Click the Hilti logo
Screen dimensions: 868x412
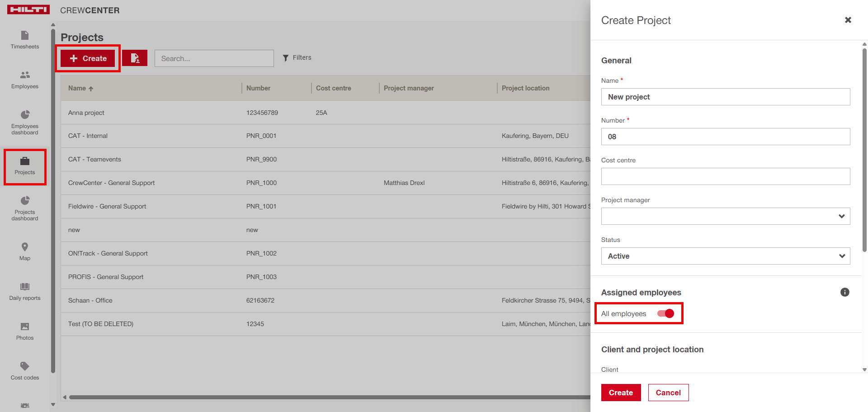tap(28, 9)
